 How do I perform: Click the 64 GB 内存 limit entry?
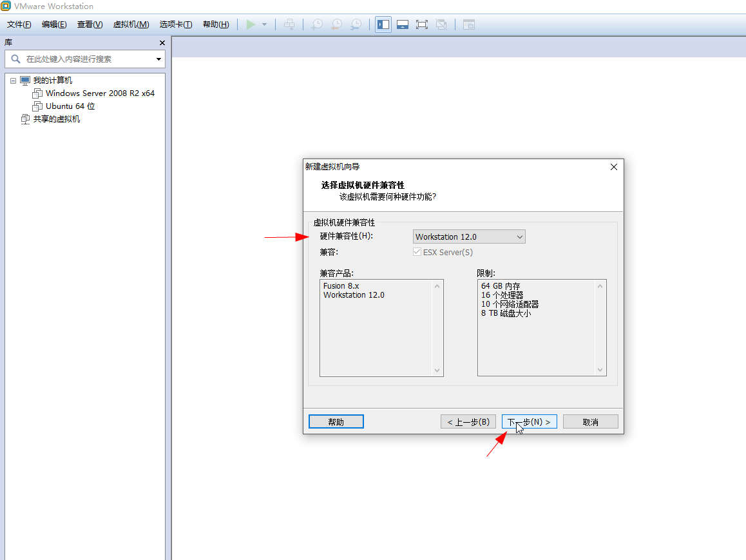tap(501, 286)
